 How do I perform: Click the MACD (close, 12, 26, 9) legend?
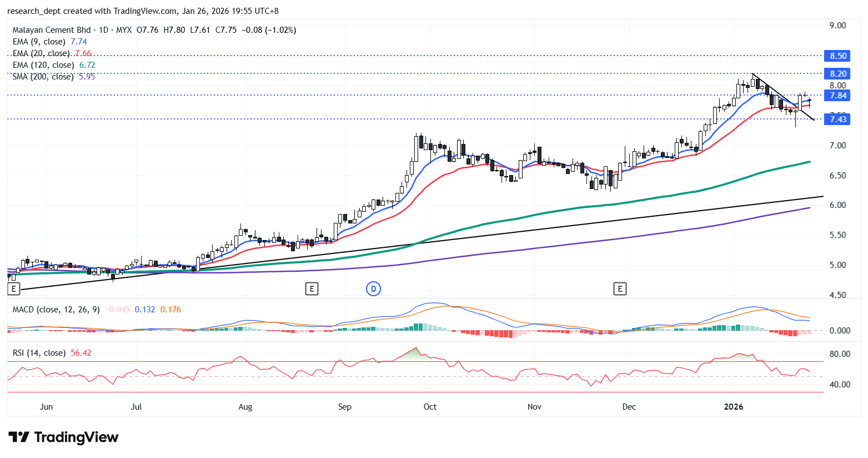point(56,310)
